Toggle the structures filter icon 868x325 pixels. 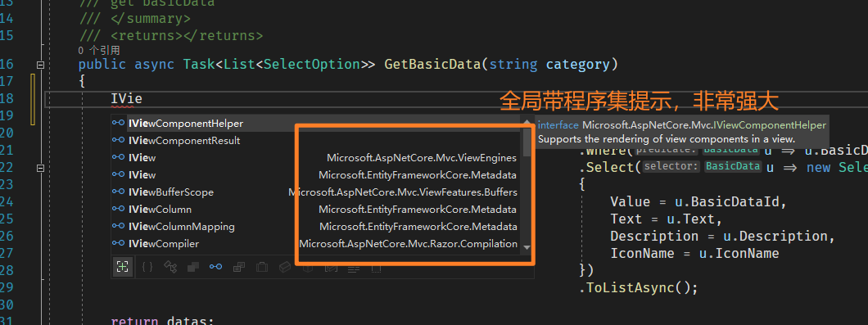coord(193,267)
